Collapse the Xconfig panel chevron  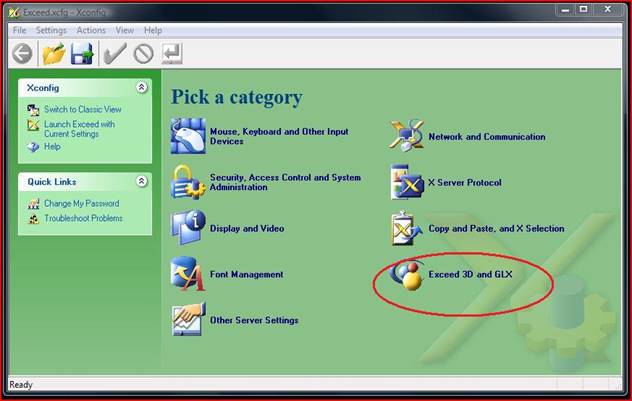click(x=141, y=87)
